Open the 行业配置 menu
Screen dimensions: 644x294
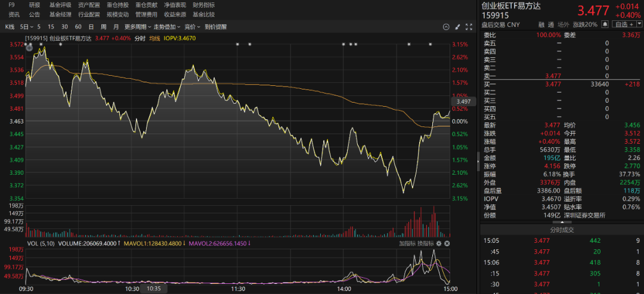tap(89, 15)
